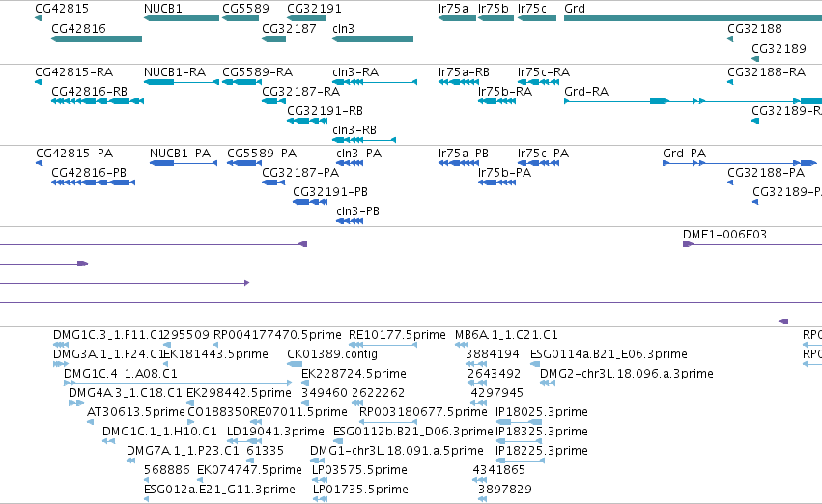Click the RP004177470.5prime EST label
The height and width of the screenshot is (504, 822).
point(277,334)
